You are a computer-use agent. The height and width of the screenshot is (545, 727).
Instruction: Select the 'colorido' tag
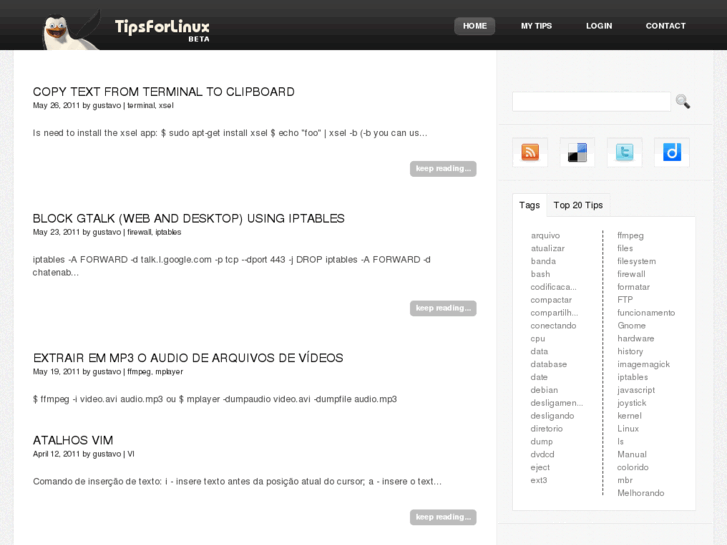(x=632, y=468)
